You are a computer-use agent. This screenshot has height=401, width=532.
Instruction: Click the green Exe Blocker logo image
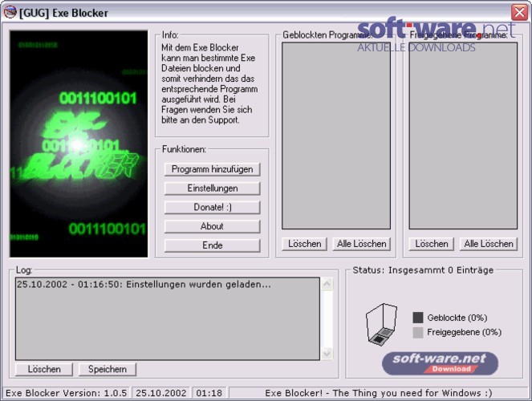(79, 144)
